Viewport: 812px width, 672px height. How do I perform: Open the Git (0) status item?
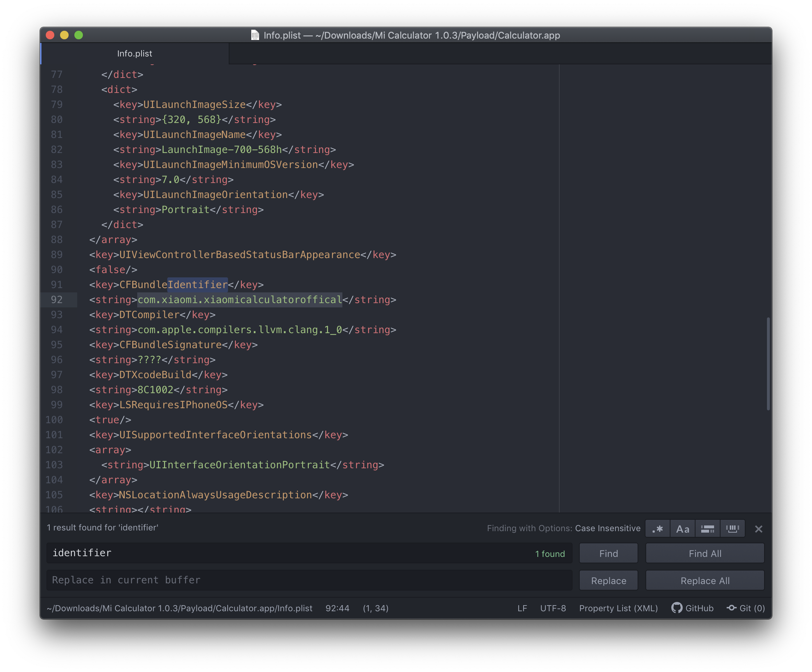coord(746,608)
